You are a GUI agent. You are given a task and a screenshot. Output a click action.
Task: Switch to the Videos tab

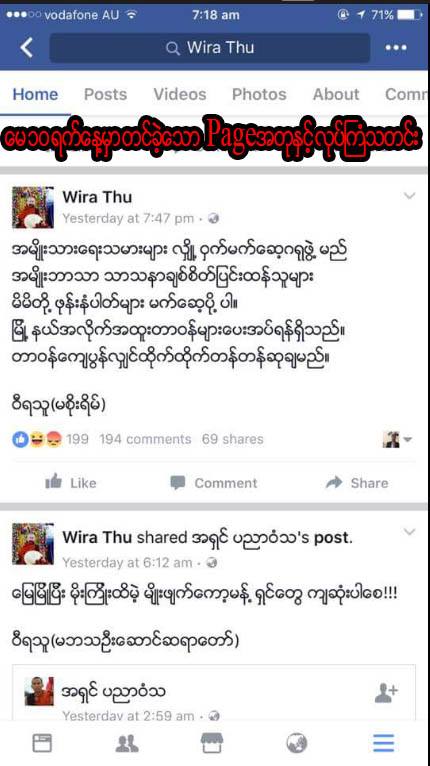(x=180, y=94)
